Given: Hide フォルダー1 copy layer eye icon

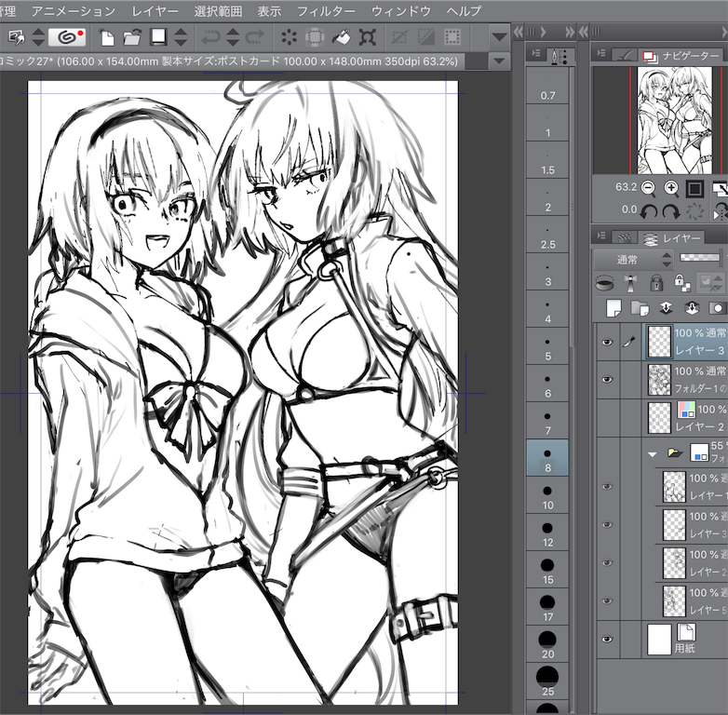Looking at the screenshot, I should pos(607,380).
